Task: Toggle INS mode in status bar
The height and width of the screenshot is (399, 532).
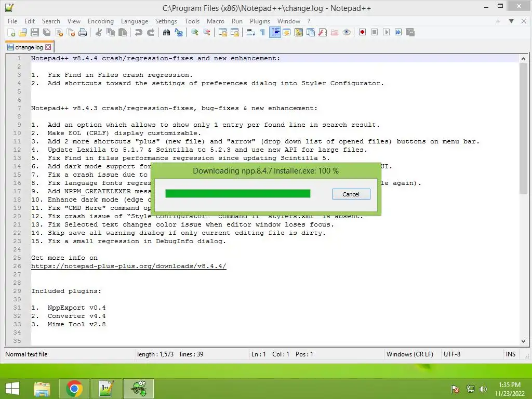Action: pos(511,354)
